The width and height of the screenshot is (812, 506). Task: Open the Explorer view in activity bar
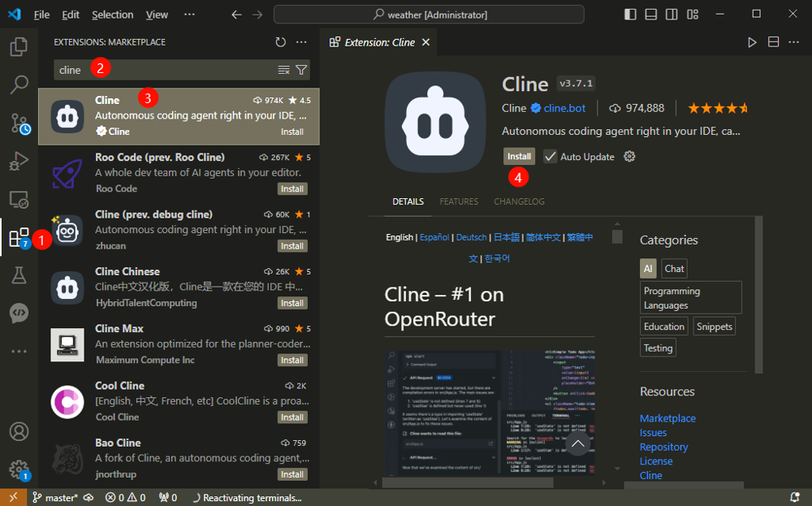point(19,47)
